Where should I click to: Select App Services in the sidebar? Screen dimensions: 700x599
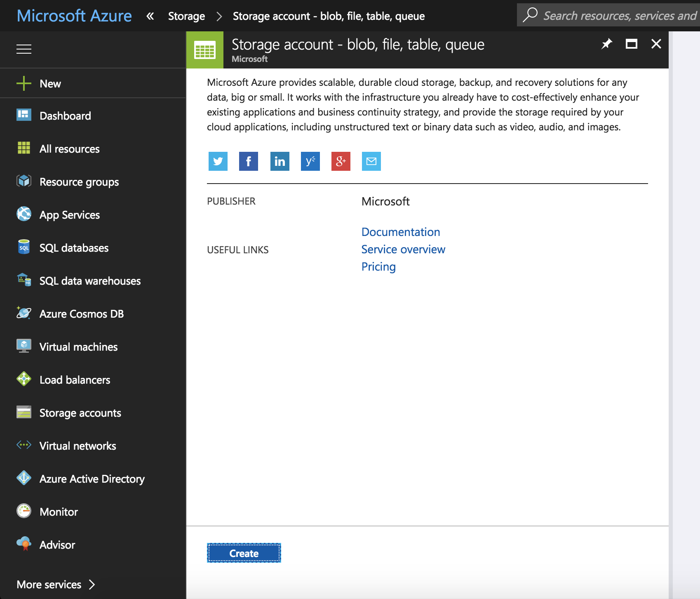coord(69,215)
